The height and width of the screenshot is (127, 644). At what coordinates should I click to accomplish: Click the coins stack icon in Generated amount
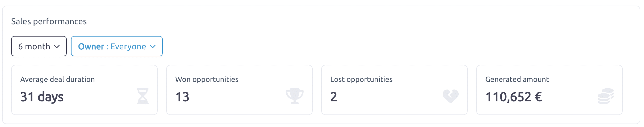[606, 96]
